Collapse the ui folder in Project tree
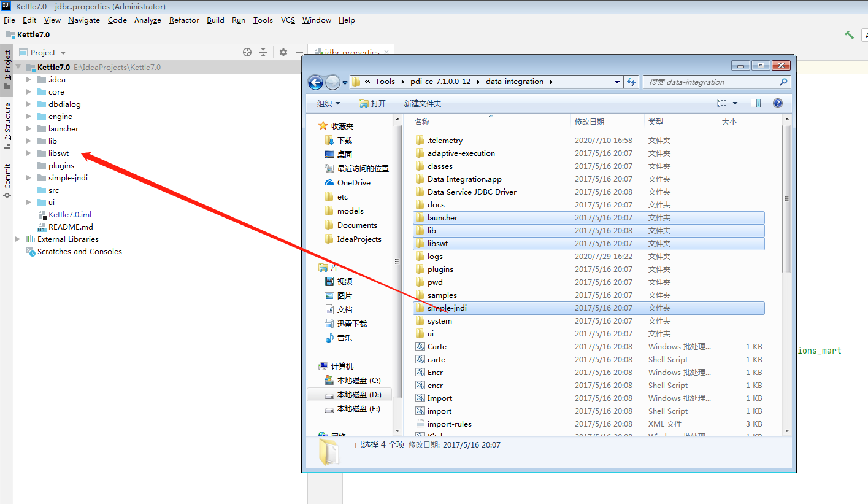The height and width of the screenshot is (504, 868). point(28,202)
